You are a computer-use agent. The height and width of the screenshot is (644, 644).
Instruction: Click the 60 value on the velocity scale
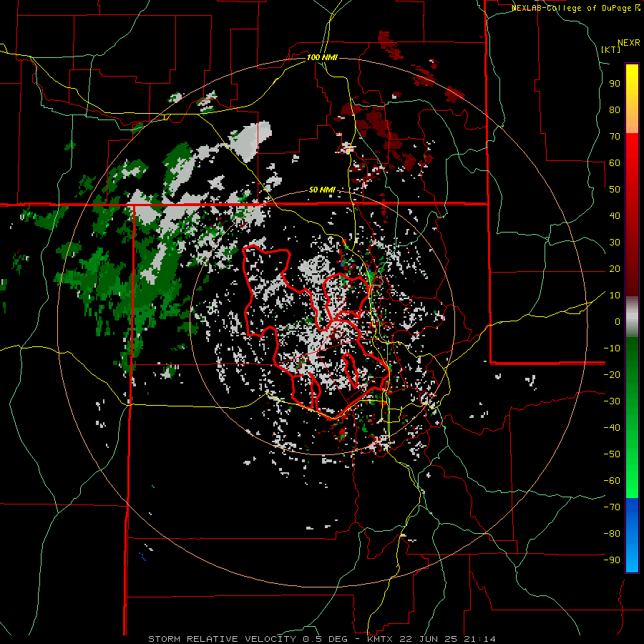coord(615,162)
